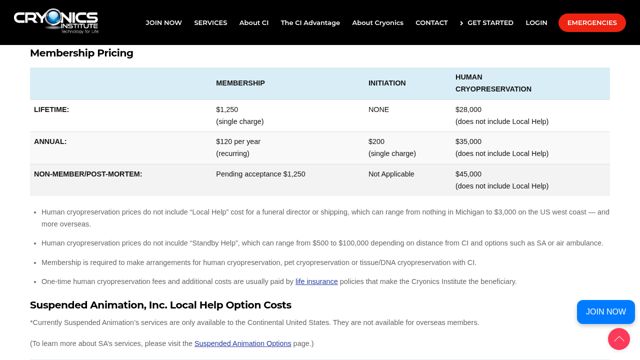Click the Not Applicable cell

click(391, 174)
